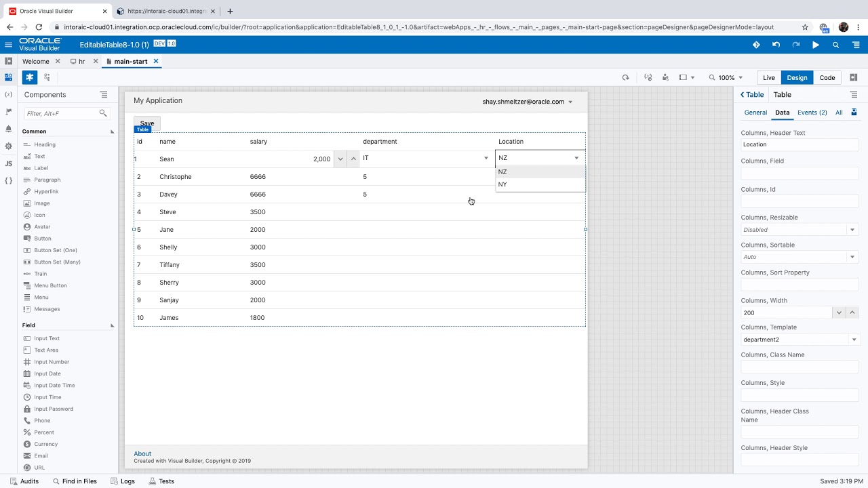868x488 pixels.
Task: Open the Events (2) properties tab
Action: point(812,113)
